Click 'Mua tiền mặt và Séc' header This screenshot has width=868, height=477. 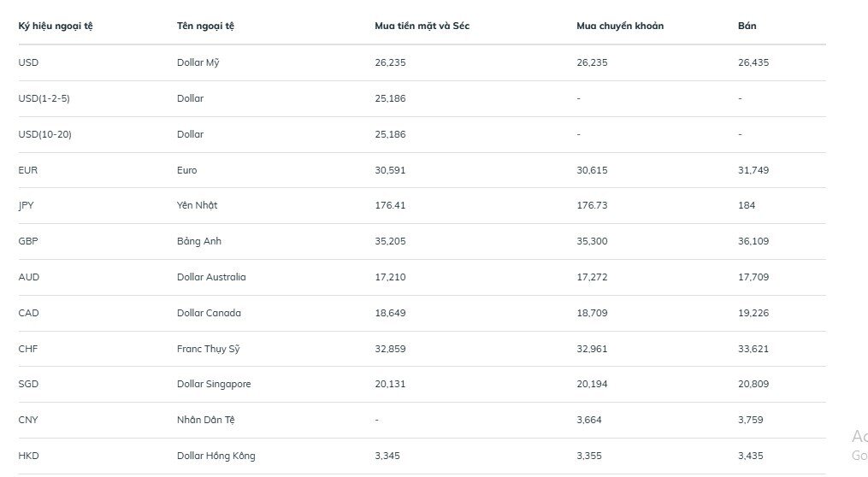[422, 26]
